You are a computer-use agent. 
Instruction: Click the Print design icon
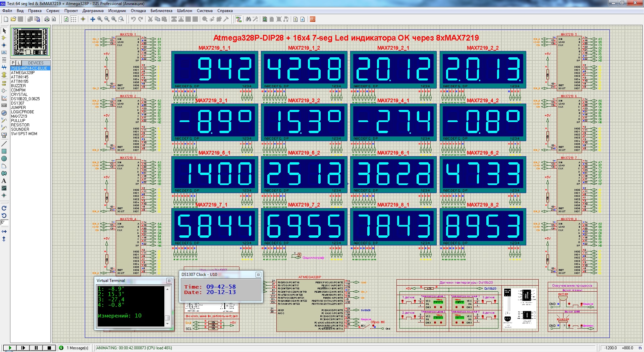(47, 19)
